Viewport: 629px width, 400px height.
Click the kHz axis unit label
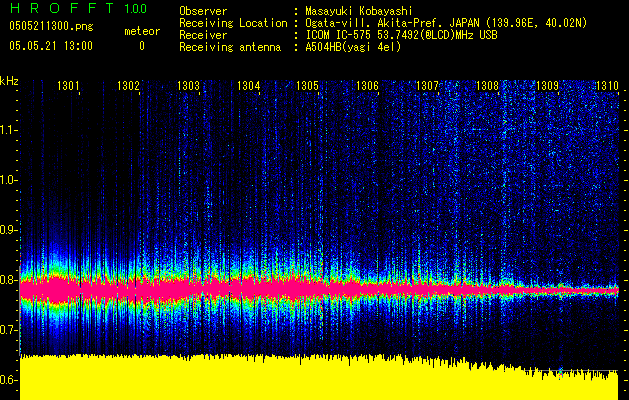tap(9, 81)
